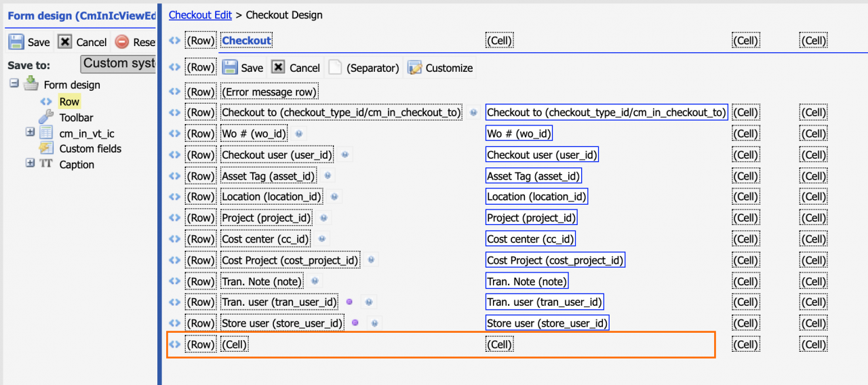Select the dotted Cost Project label cell
Image resolution: width=868 pixels, height=385 pixels.
tap(290, 260)
